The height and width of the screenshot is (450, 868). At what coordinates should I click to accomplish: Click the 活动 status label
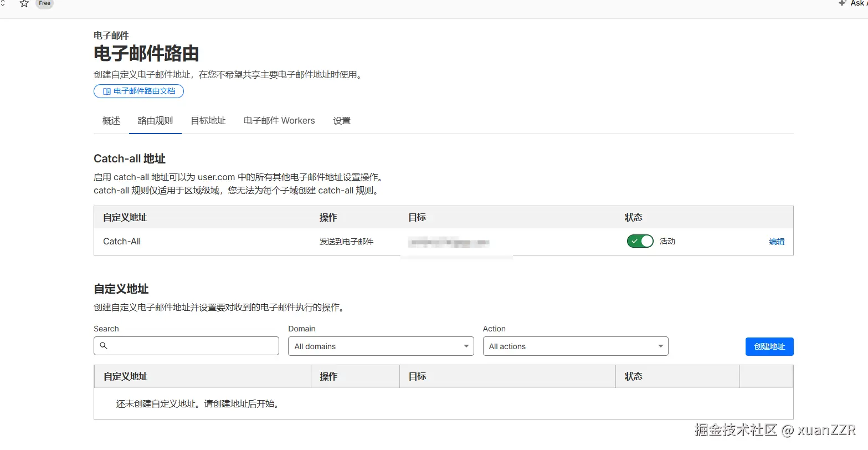point(667,241)
